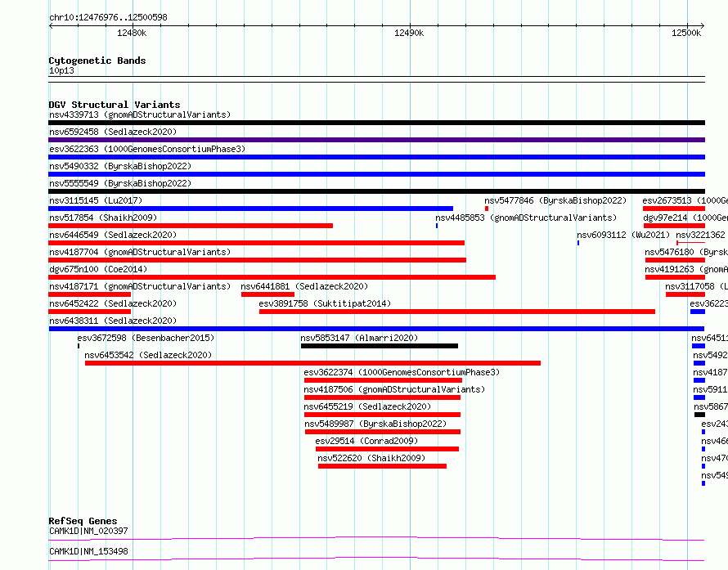Click the nsv4187171 (gnomADStructuralVariants) label
728x570 pixels.
(140, 286)
